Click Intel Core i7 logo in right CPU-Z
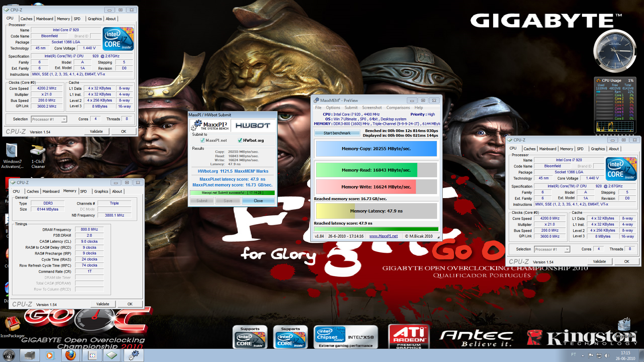This screenshot has height=362, width=644. [621, 169]
